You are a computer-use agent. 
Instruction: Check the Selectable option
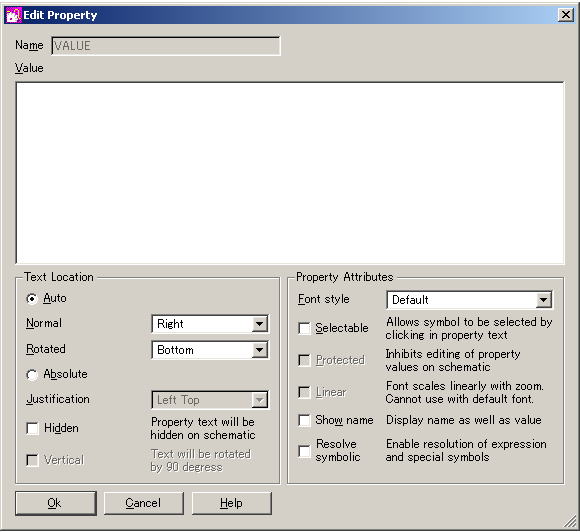click(304, 328)
